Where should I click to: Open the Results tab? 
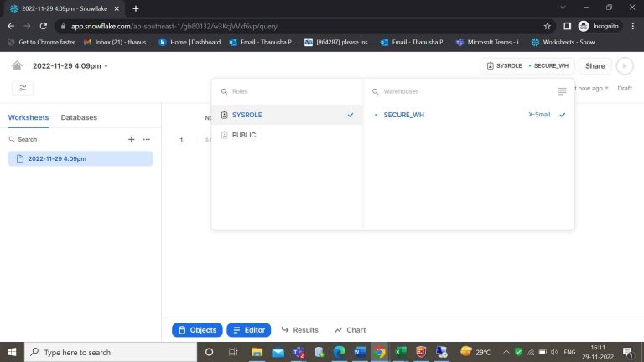coord(299,330)
